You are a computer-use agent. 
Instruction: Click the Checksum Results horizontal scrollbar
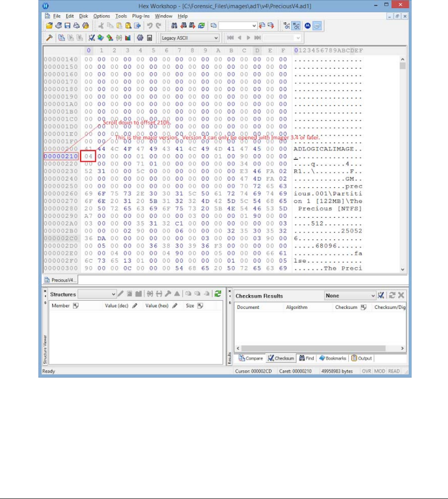313,348
